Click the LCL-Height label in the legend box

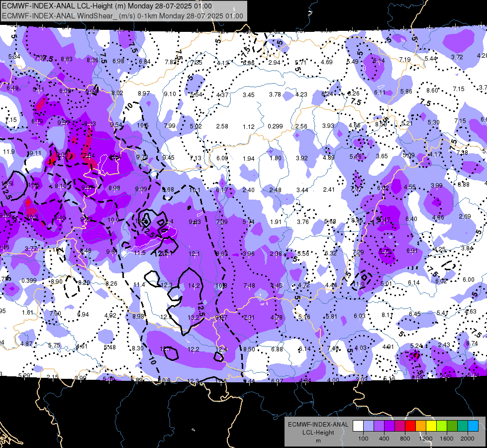(x=318, y=433)
